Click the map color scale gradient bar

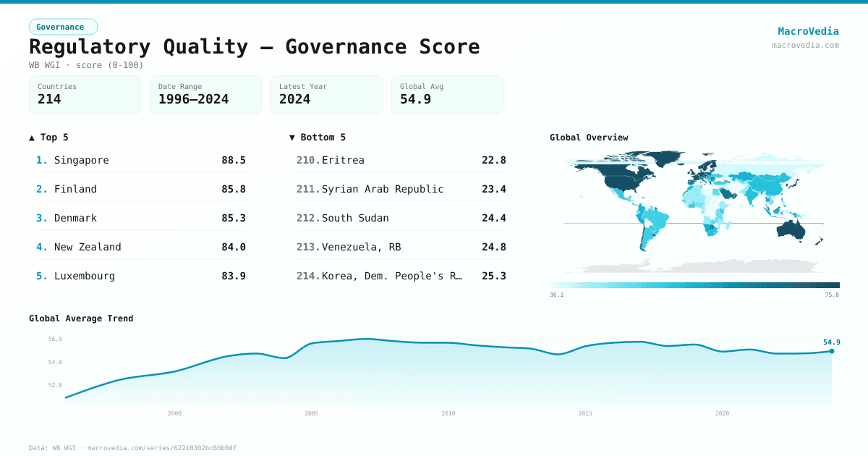click(694, 285)
